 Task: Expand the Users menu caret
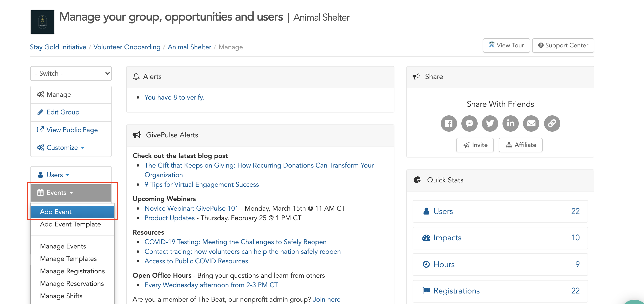pos(67,175)
